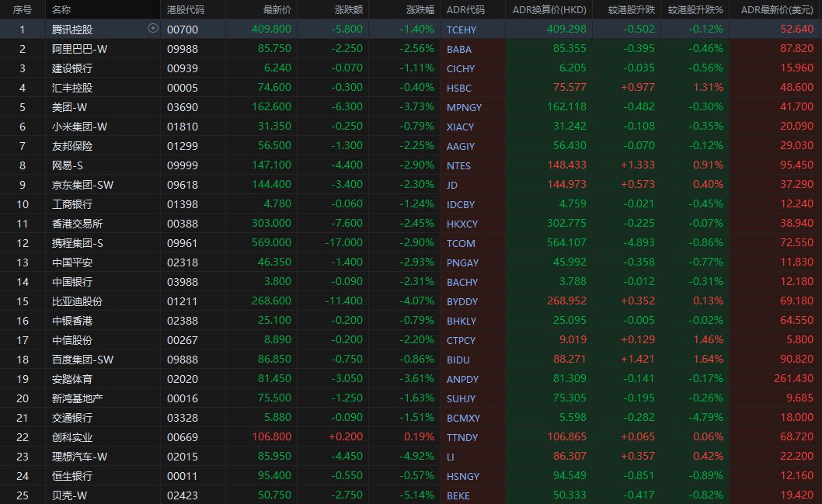Screen dimensions: 822x504
Task: Sort by the ADR换算价(HKD) column header
Action: 549,9
